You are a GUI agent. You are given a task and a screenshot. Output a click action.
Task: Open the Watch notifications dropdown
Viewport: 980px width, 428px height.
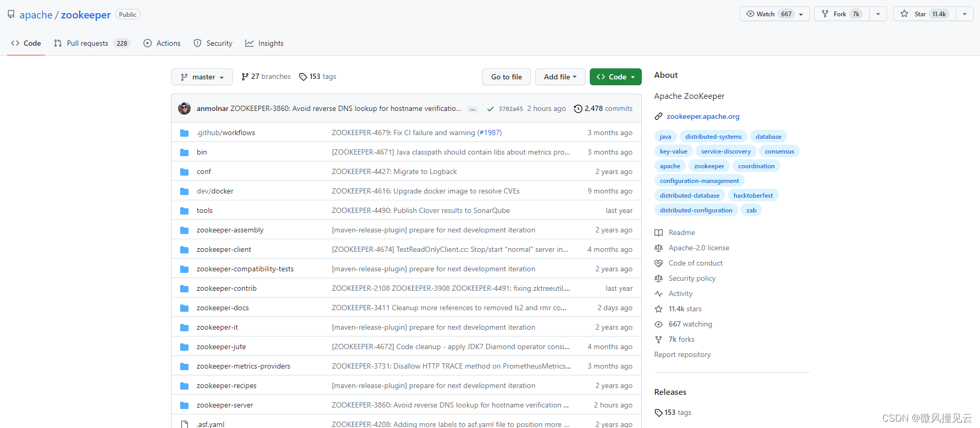click(774, 14)
